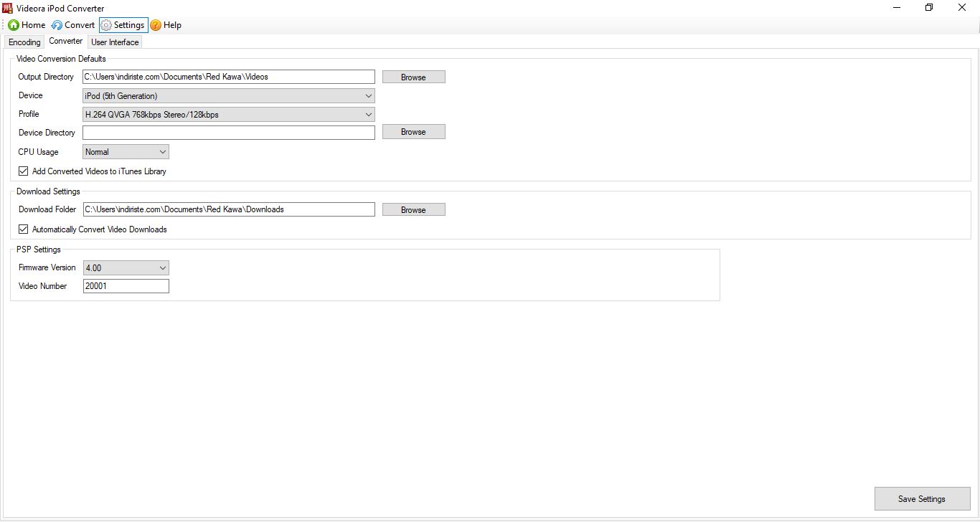Click the Convert arrows icon
Image resolution: width=980 pixels, height=522 pixels.
(x=57, y=25)
